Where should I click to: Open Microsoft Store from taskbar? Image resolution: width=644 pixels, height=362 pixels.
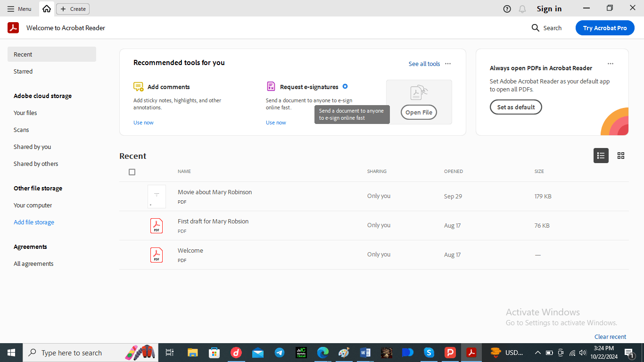pyautogui.click(x=214, y=353)
